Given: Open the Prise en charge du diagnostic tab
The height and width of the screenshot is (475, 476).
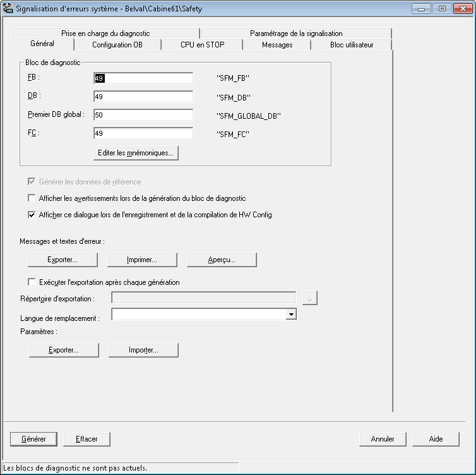Looking at the screenshot, I should pyautogui.click(x=105, y=33).
